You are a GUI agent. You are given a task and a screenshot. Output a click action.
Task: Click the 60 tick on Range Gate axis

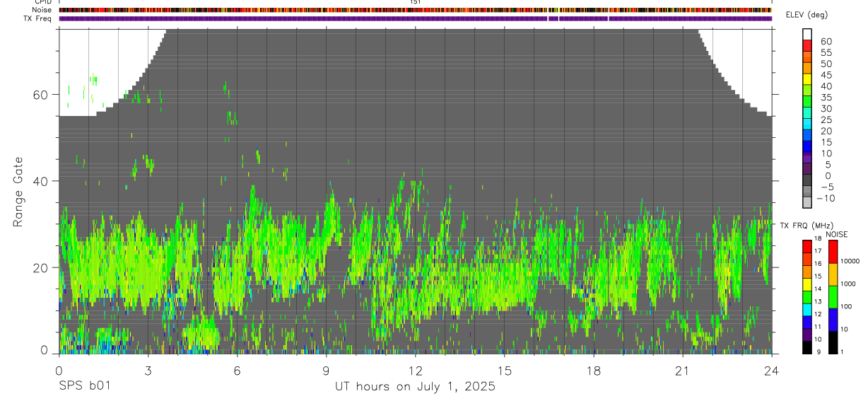42,95
